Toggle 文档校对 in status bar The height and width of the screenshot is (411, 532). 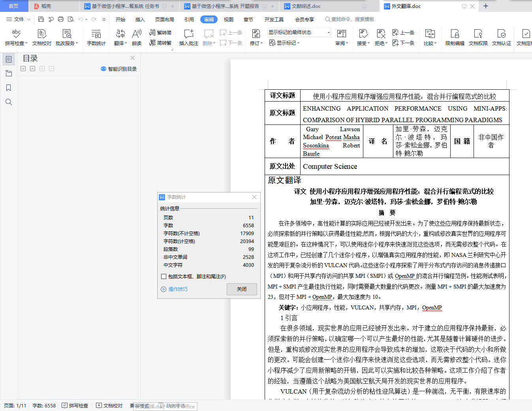(x=109, y=405)
